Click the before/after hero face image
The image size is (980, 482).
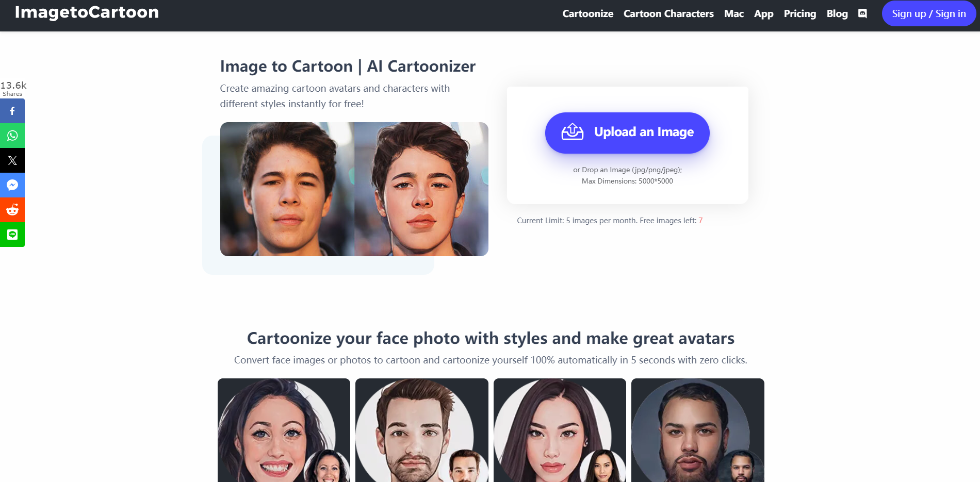pyautogui.click(x=354, y=189)
